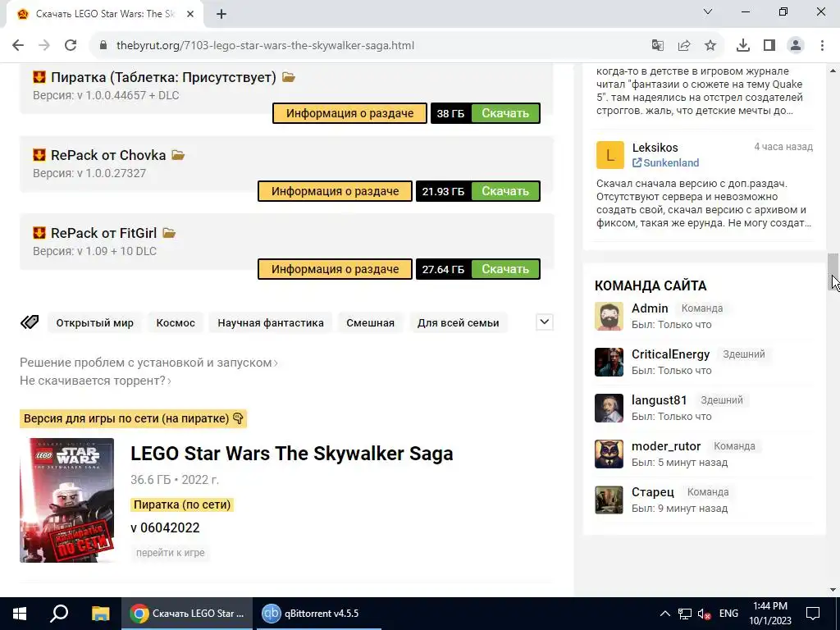This screenshot has height=630, width=840.
Task: Click the share page icon in address bar
Action: pos(684,46)
